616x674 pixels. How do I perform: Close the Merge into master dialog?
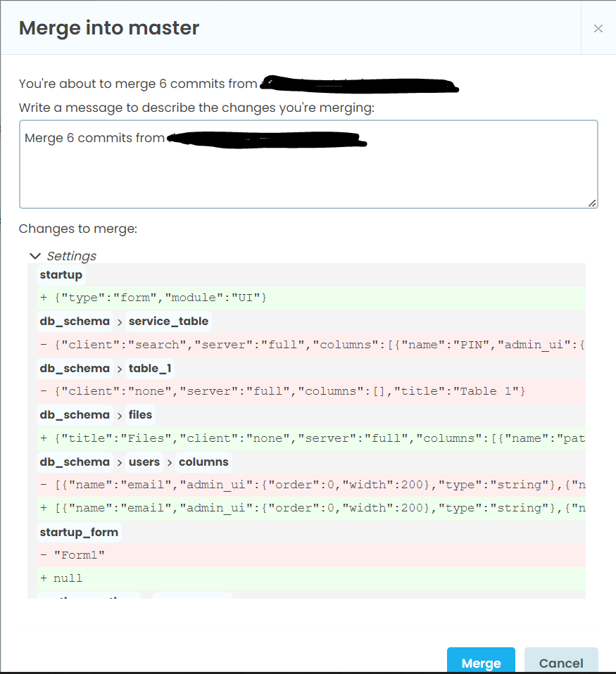point(598,28)
